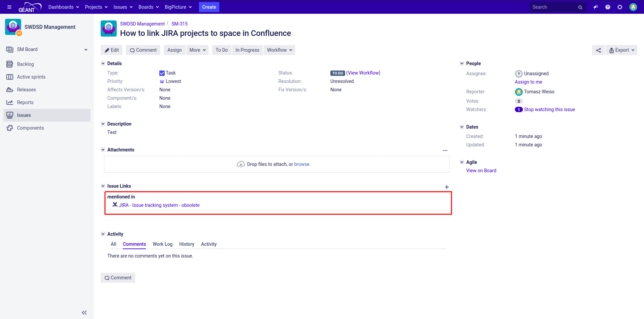Click the SWDSD Management project avatar in sidebar

coord(13,27)
